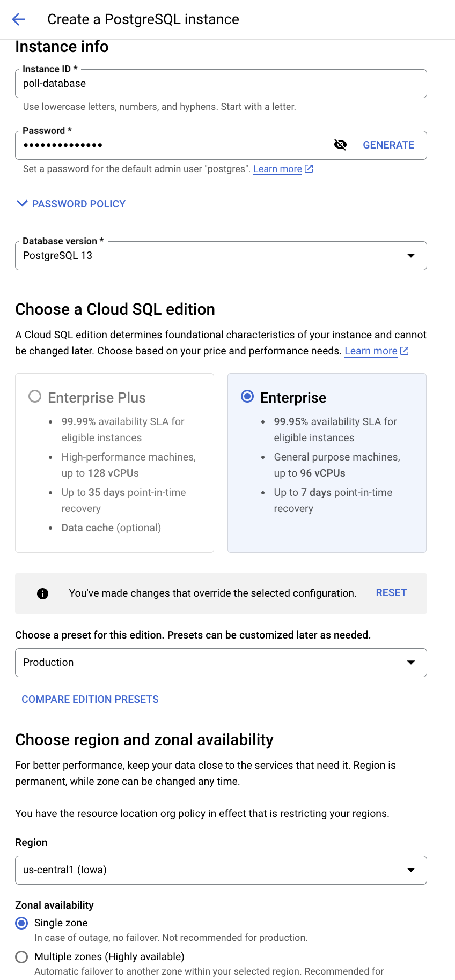Toggle password visibility eye icon

tap(340, 145)
